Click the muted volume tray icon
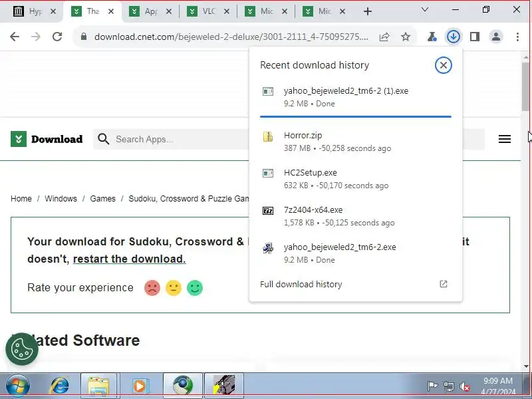Image resolution: width=532 pixels, height=399 pixels. [464, 386]
